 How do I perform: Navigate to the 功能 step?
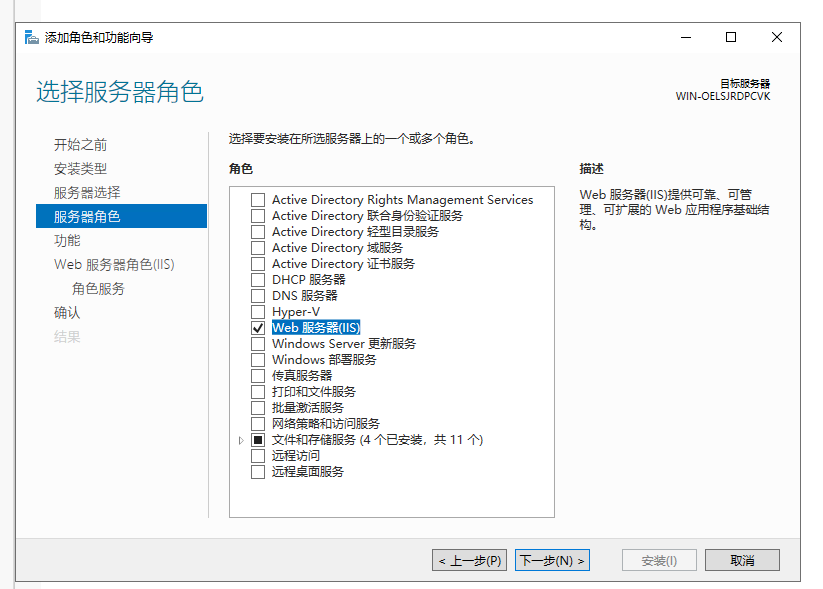69,240
